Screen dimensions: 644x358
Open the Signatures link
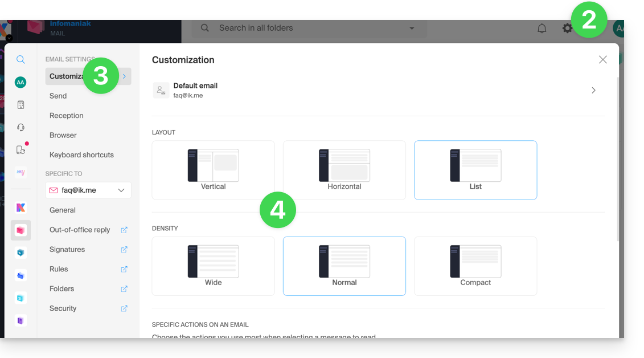click(x=67, y=250)
